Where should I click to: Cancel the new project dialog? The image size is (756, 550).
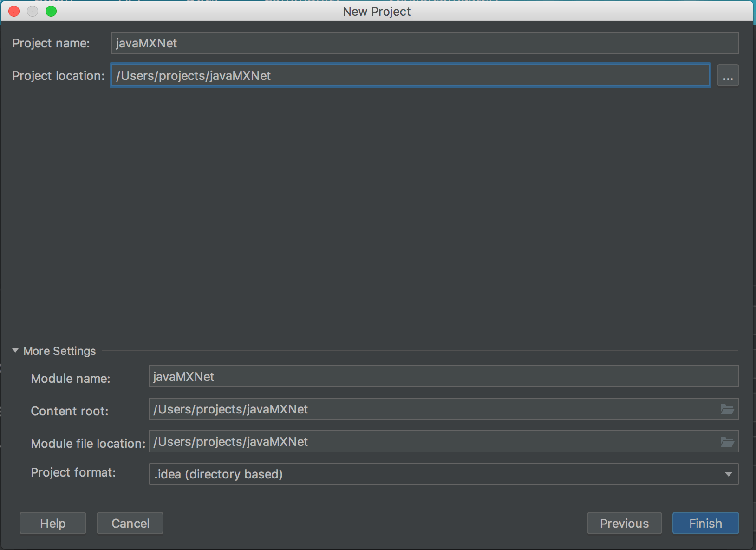click(130, 523)
